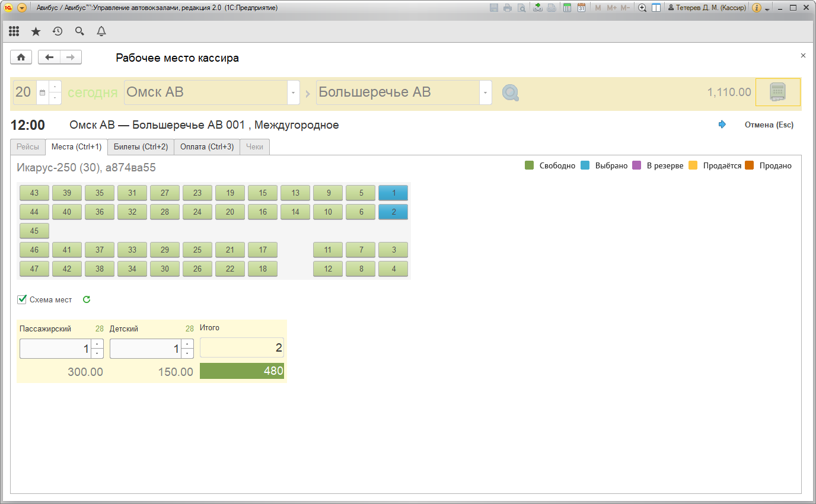Viewport: 816px width, 504px height.
Task: Switch to the Оплата (Ctrl+3) tab
Action: [207, 147]
